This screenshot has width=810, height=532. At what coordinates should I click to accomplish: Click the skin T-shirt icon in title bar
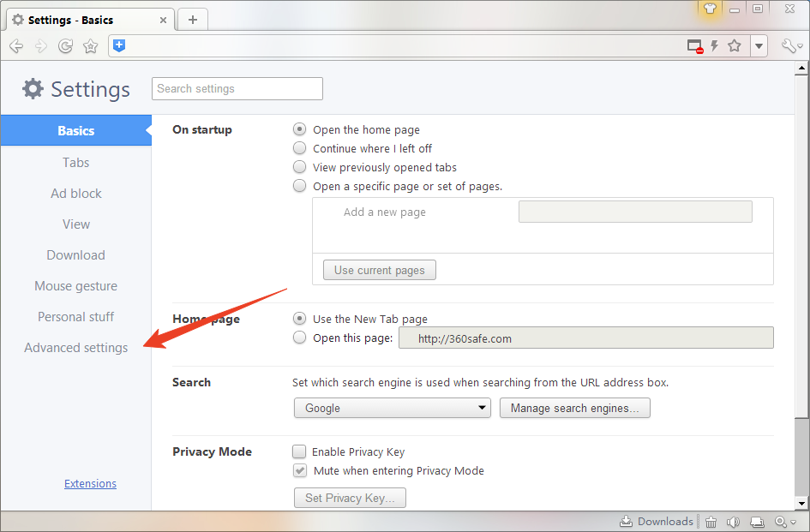pyautogui.click(x=709, y=9)
